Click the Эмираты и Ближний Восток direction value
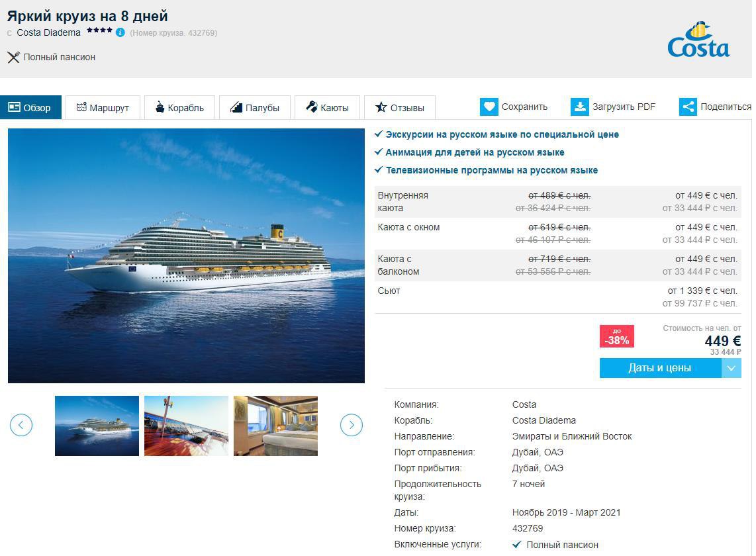Viewport: 756px width, 556px height. click(x=572, y=436)
